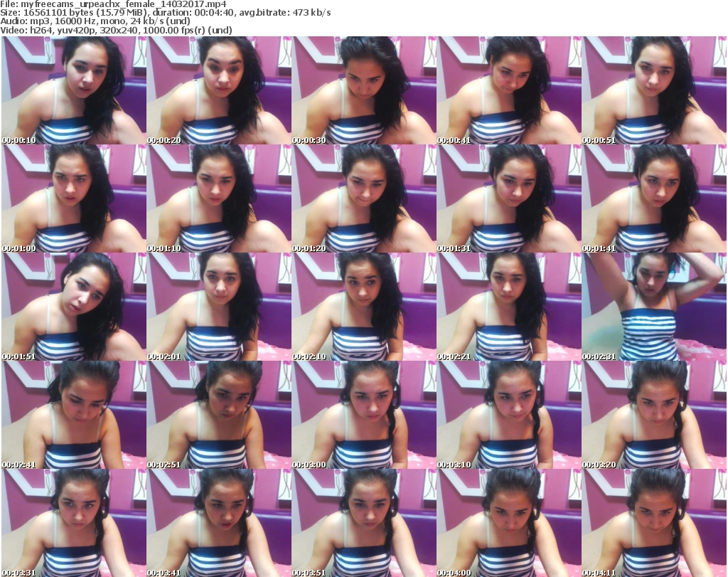Viewport: 728px width, 577px height.
Task: Select the raised-arms frame at 00:02:31
Action: 654,307
